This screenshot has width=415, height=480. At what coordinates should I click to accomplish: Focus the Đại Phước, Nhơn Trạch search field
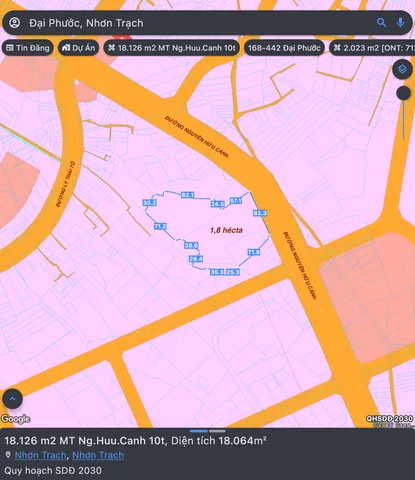(x=200, y=23)
